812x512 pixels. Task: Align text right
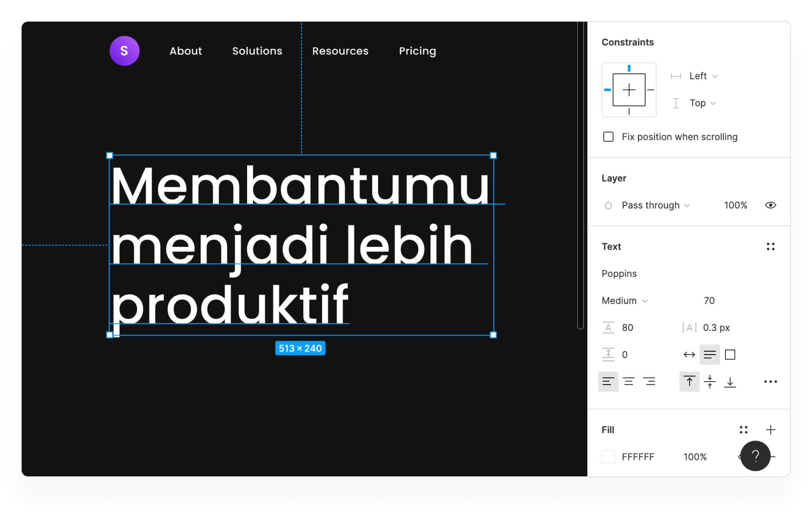[x=649, y=381]
